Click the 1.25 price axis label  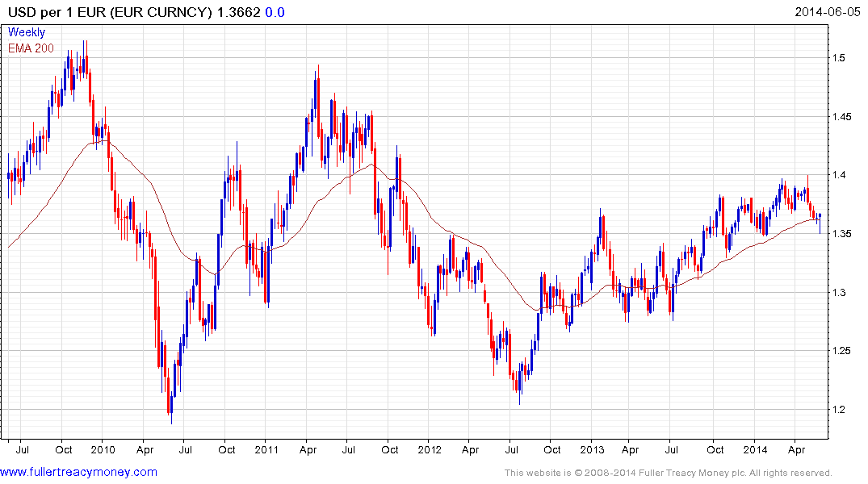pos(841,350)
